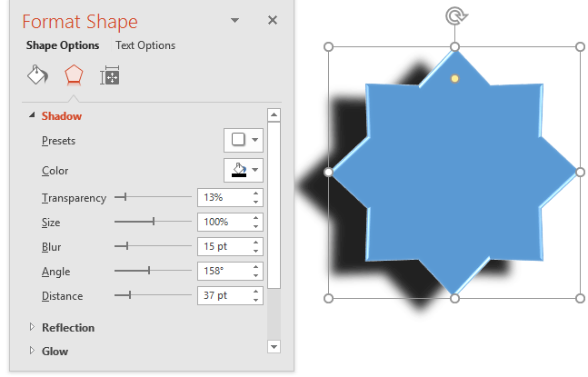Click the yellow adjustment handle on the star
The width and height of the screenshot is (588, 377).
[455, 79]
